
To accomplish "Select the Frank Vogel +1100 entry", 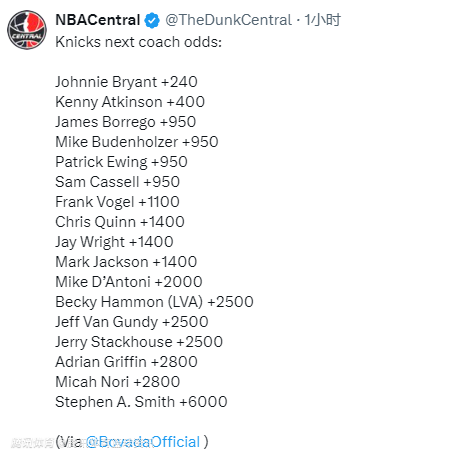I will pyautogui.click(x=117, y=202).
